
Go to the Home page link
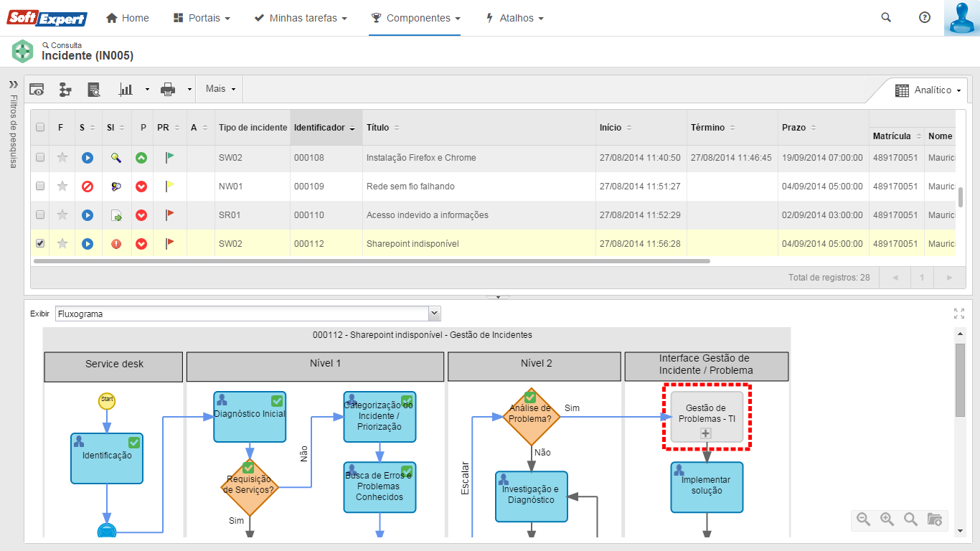[128, 18]
